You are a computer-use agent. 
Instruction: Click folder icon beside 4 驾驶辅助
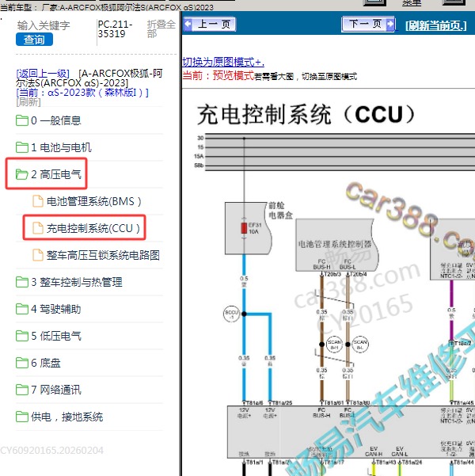22,309
